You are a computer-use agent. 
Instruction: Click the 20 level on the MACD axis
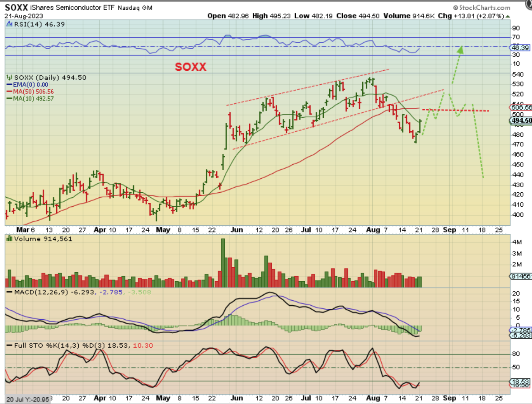[x=516, y=293]
